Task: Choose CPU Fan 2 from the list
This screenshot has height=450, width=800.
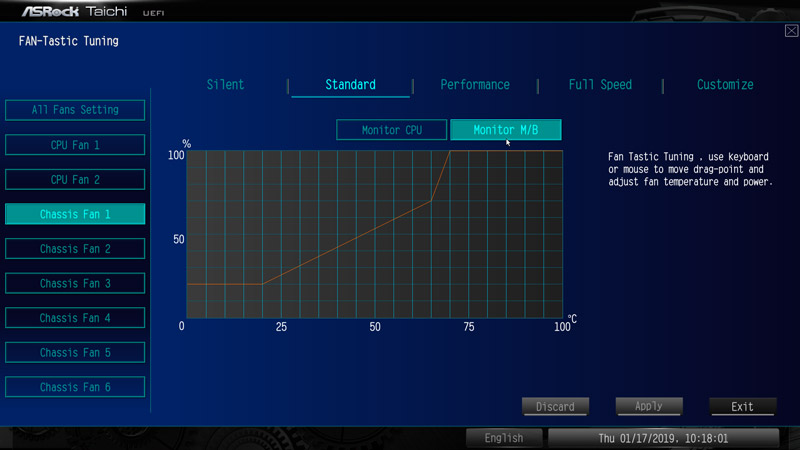Action: (x=75, y=180)
